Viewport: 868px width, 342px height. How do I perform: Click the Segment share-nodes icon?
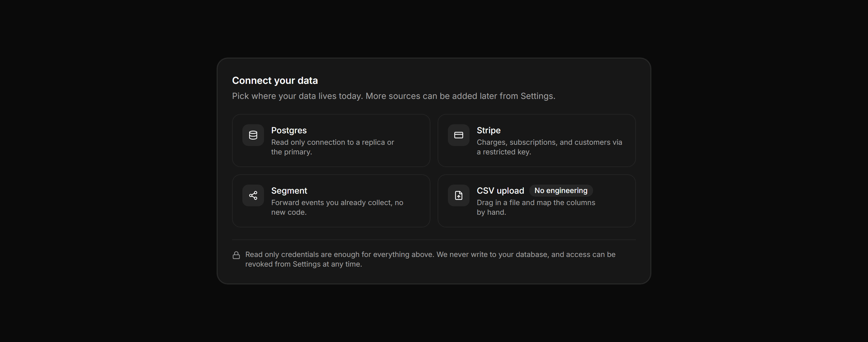(x=253, y=196)
